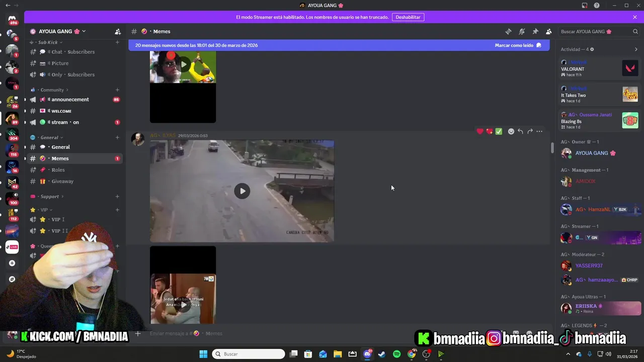This screenshot has width=644, height=362.
Task: Click Deshabilitar to disable Streamer mode
Action: click(x=408, y=17)
